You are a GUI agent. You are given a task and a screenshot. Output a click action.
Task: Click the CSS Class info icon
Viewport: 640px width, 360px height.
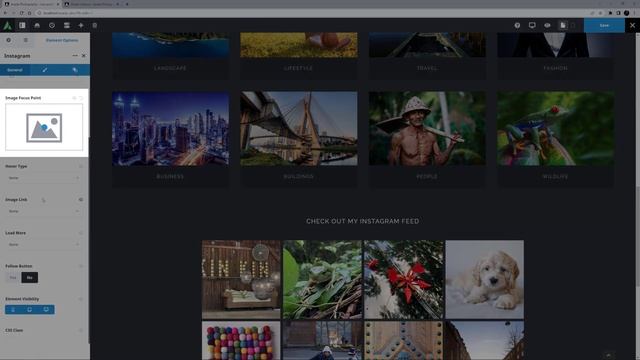81,330
